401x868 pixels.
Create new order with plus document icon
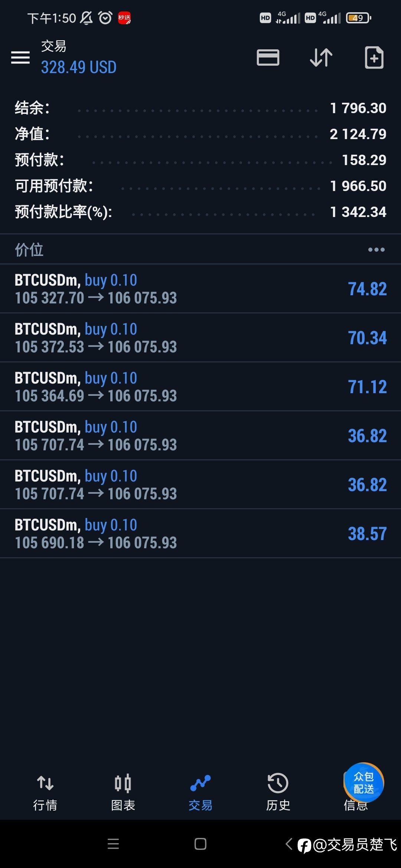(374, 57)
